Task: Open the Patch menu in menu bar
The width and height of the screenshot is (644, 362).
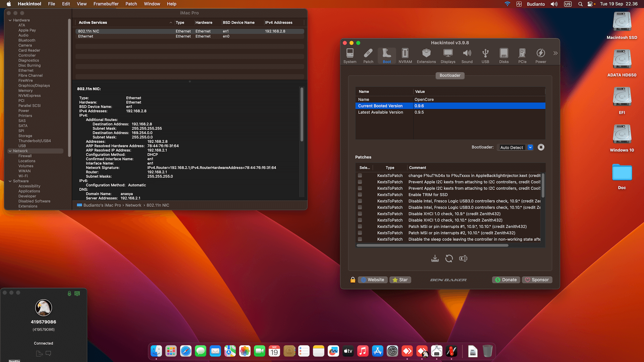Action: click(x=131, y=4)
